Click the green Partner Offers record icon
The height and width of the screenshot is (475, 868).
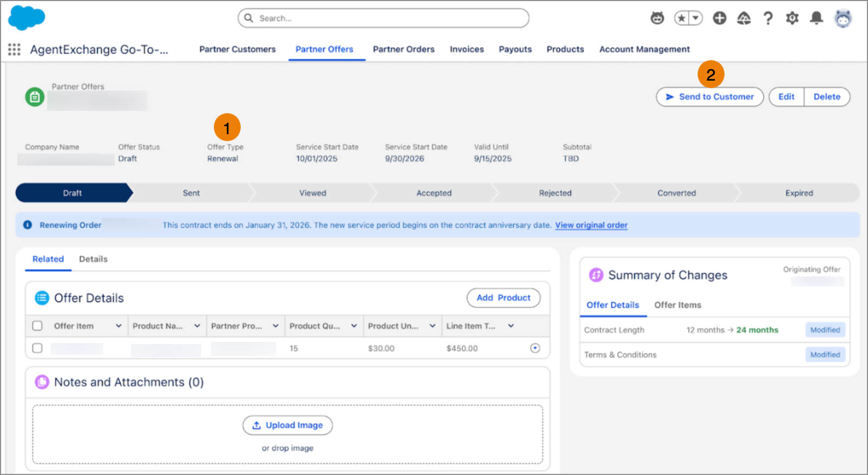pyautogui.click(x=35, y=97)
